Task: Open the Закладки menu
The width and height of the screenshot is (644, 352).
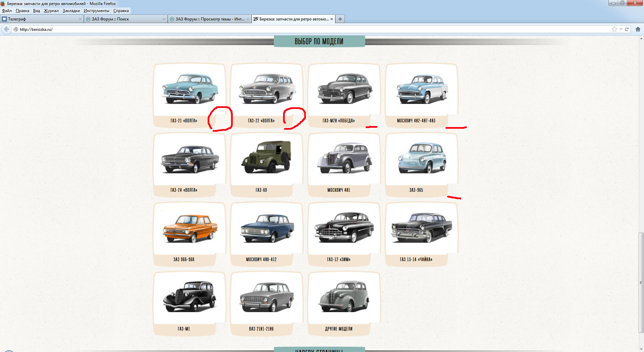Action: click(71, 11)
